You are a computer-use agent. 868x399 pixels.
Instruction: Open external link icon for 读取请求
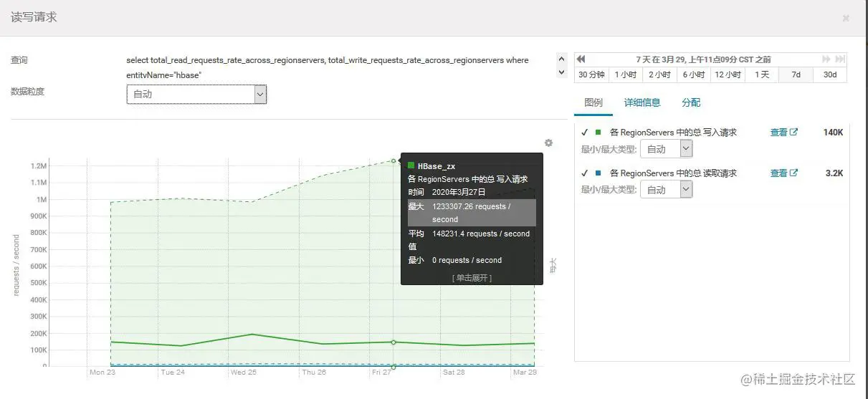point(793,173)
